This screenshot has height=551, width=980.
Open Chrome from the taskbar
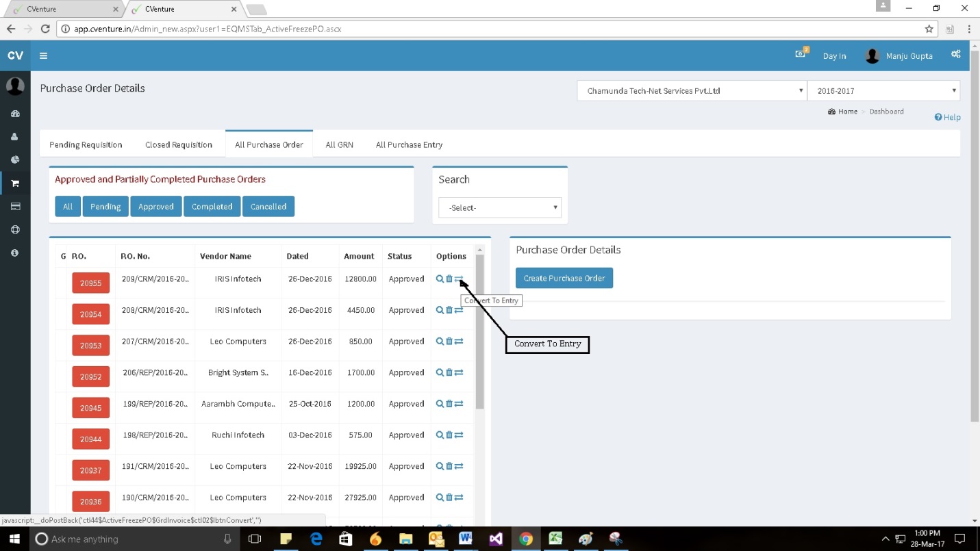click(525, 539)
